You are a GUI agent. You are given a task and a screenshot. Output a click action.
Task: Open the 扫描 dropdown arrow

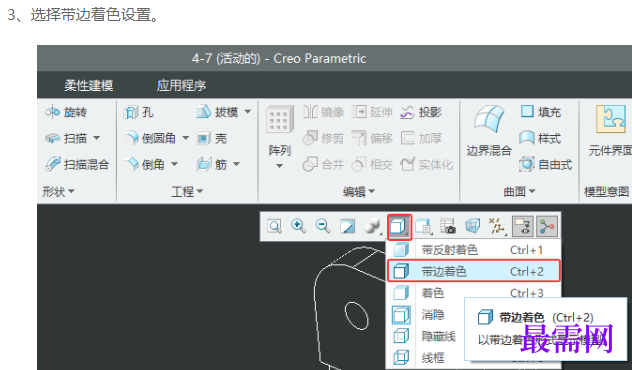point(97,138)
